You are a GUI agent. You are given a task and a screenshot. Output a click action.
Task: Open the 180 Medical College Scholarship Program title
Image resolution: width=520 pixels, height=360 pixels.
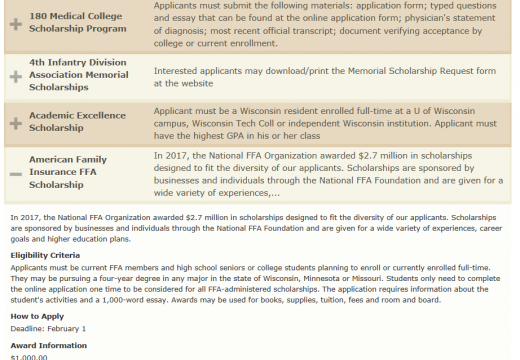pos(78,22)
